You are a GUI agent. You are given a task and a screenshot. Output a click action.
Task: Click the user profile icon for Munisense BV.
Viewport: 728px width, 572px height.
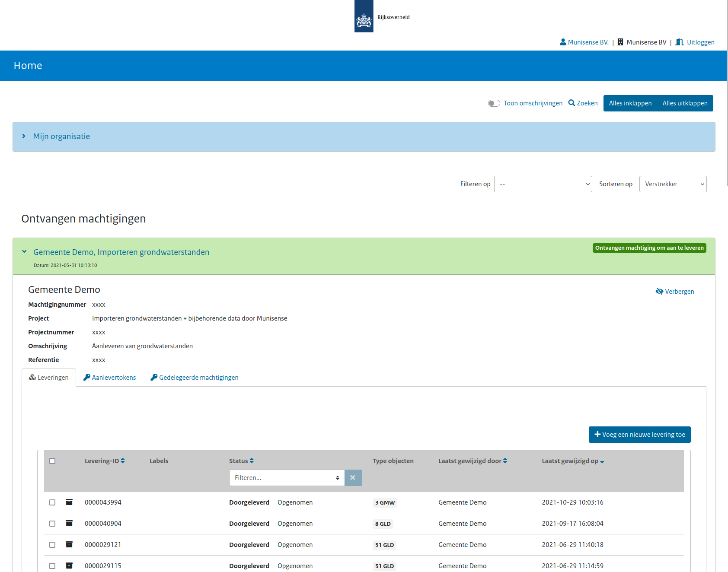[x=563, y=42]
